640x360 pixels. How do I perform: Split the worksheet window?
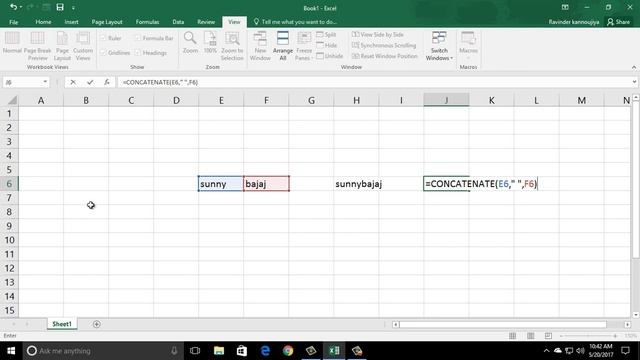(327, 35)
